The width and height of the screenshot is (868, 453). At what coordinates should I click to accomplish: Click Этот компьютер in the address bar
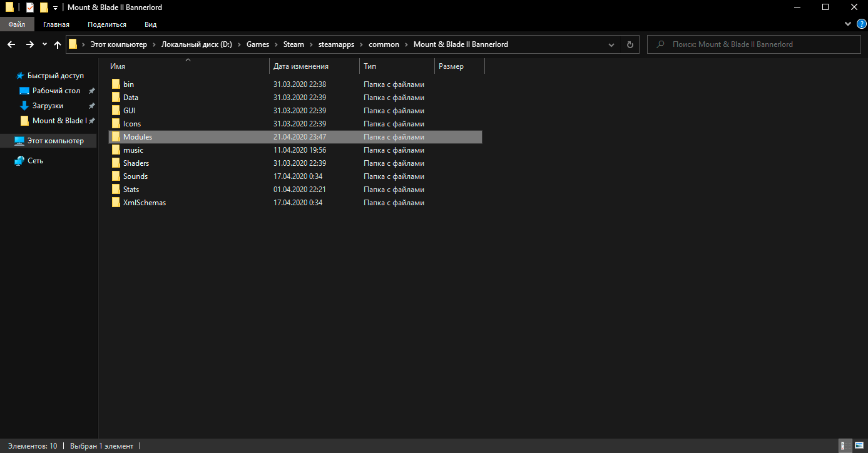pyautogui.click(x=118, y=44)
